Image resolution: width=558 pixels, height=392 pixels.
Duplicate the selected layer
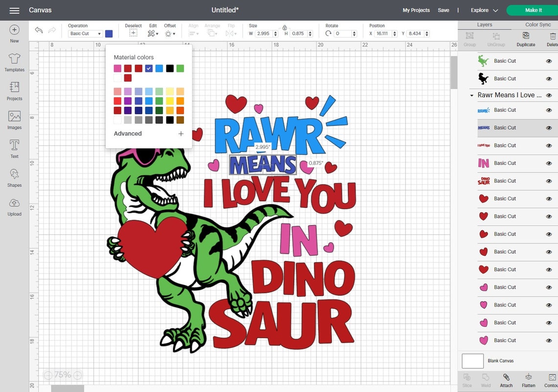[526, 39]
